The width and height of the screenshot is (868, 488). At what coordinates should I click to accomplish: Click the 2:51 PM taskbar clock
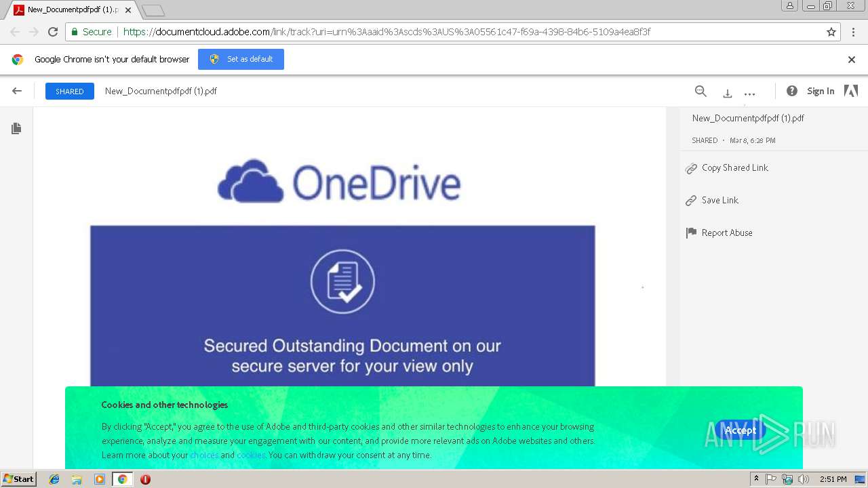coord(833,479)
